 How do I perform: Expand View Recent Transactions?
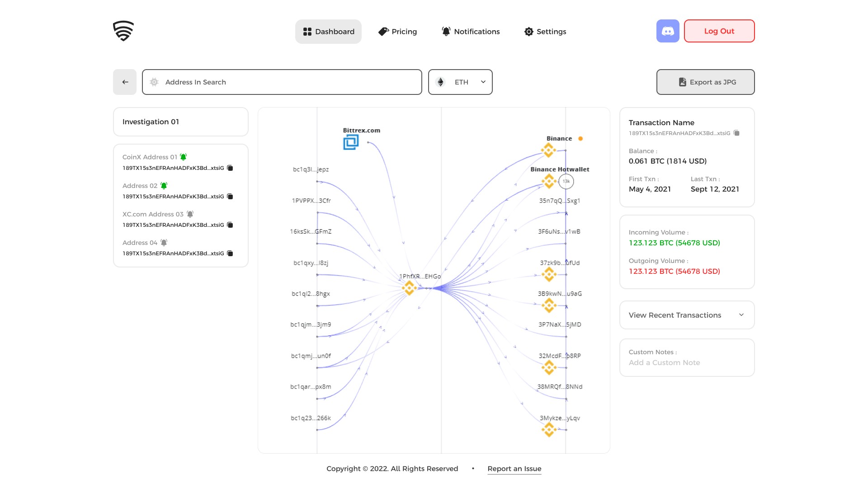[x=687, y=315]
